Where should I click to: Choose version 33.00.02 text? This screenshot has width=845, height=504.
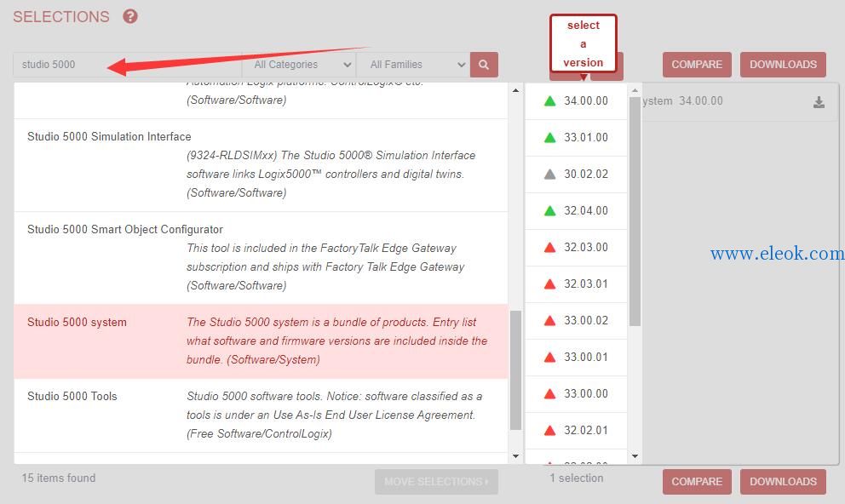tap(586, 320)
